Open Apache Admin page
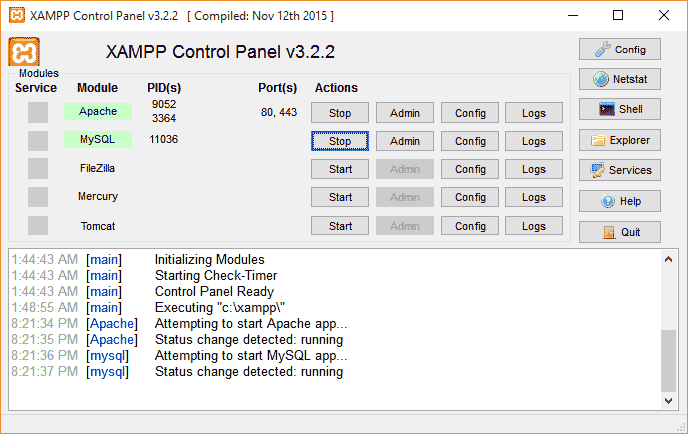This screenshot has height=434, width=688. click(405, 113)
